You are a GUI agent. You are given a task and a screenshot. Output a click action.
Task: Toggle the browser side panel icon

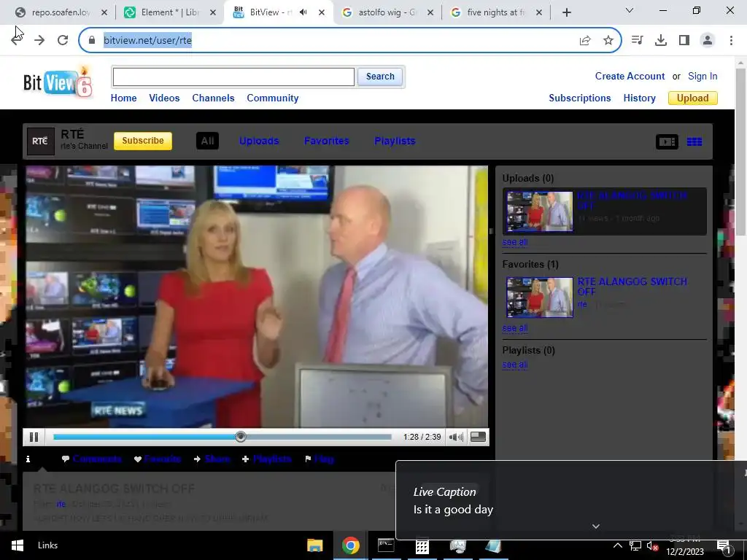pos(684,40)
